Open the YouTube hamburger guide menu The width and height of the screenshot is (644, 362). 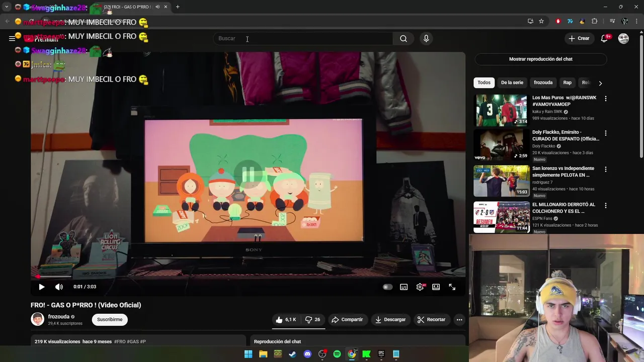(12, 38)
